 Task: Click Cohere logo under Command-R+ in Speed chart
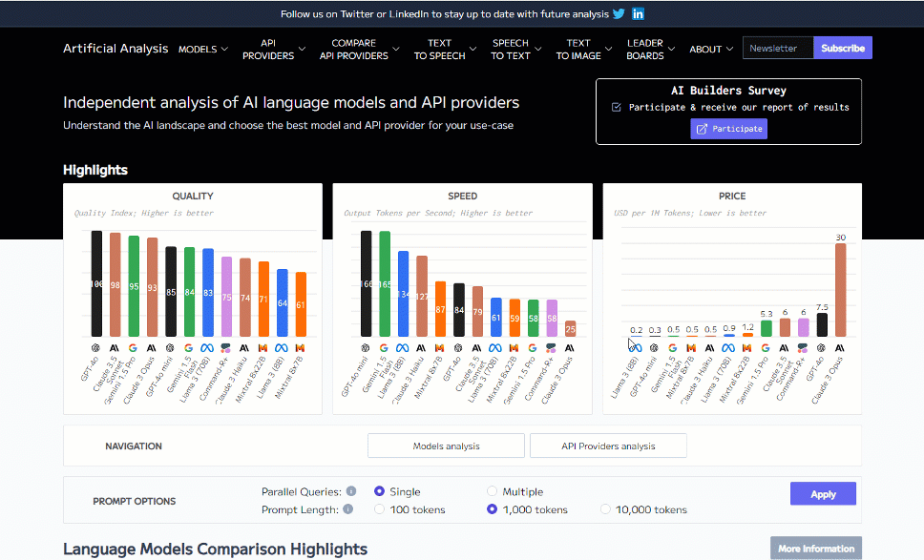click(551, 348)
